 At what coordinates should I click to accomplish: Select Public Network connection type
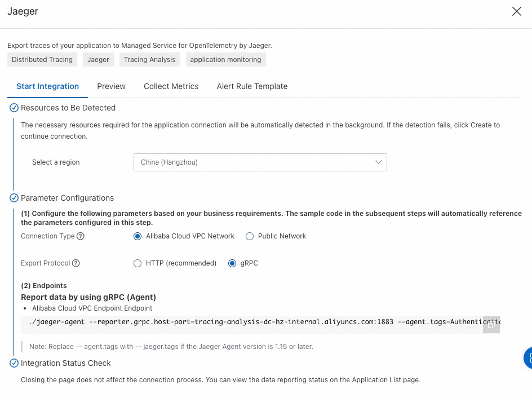click(250, 236)
